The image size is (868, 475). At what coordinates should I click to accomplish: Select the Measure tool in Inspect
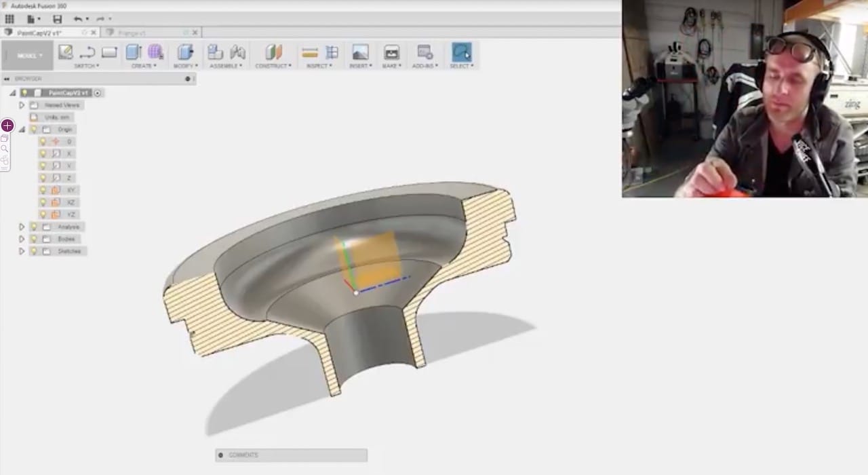(x=309, y=52)
